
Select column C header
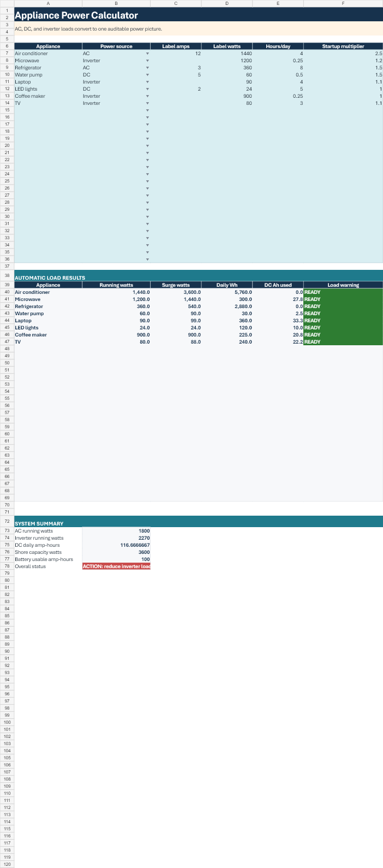click(176, 3)
